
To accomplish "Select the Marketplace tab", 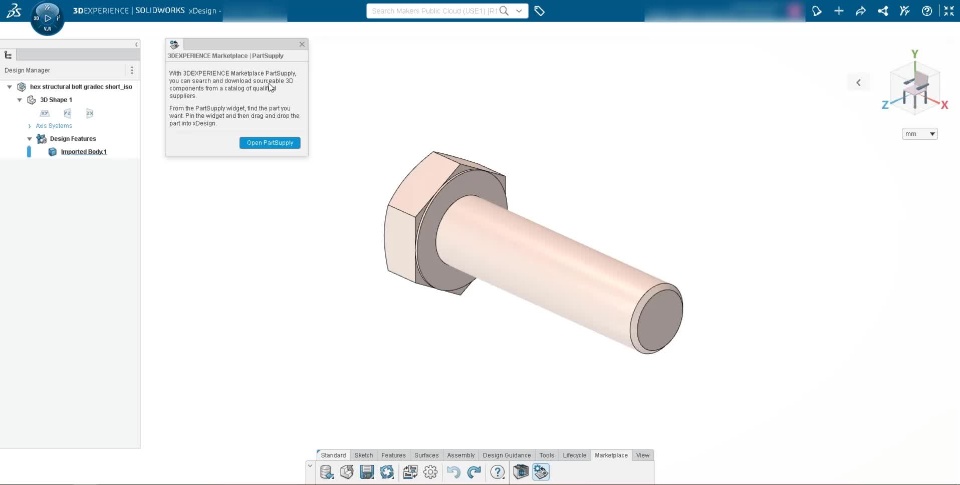I will coord(611,455).
